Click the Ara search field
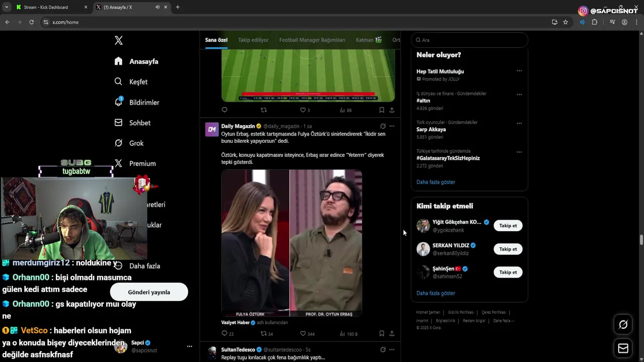 (469, 40)
